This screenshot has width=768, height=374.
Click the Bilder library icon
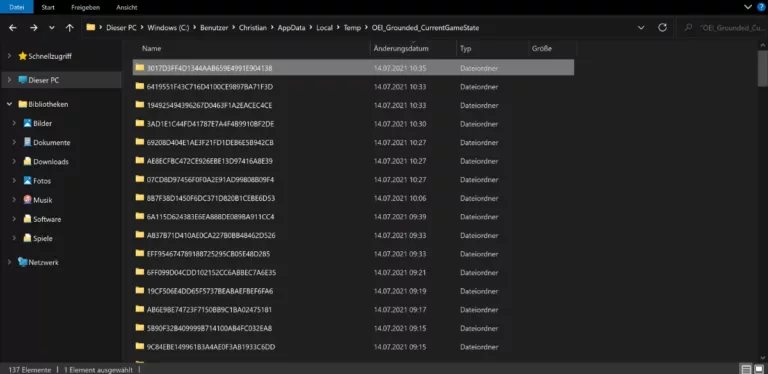[27, 123]
